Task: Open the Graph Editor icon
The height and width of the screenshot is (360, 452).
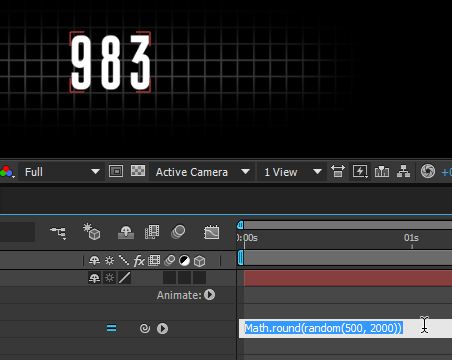Action: 212,232
